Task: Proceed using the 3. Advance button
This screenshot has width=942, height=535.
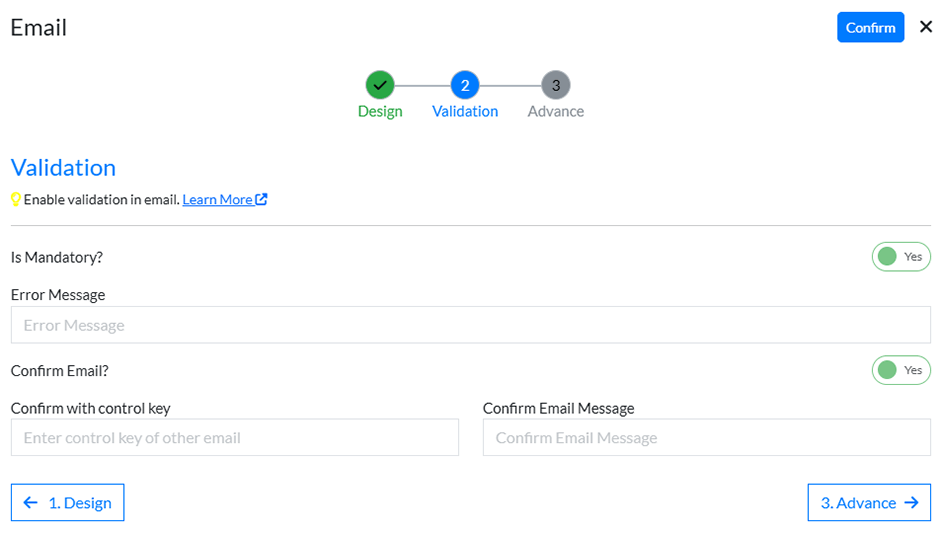Action: tap(868, 503)
